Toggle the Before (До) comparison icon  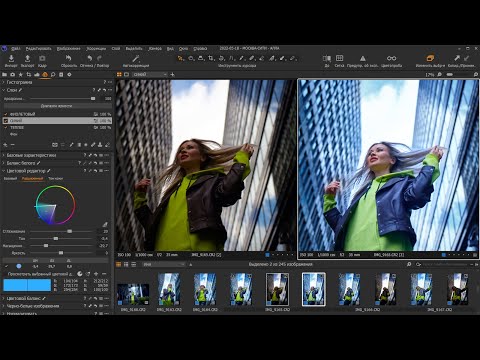[x=327, y=58]
